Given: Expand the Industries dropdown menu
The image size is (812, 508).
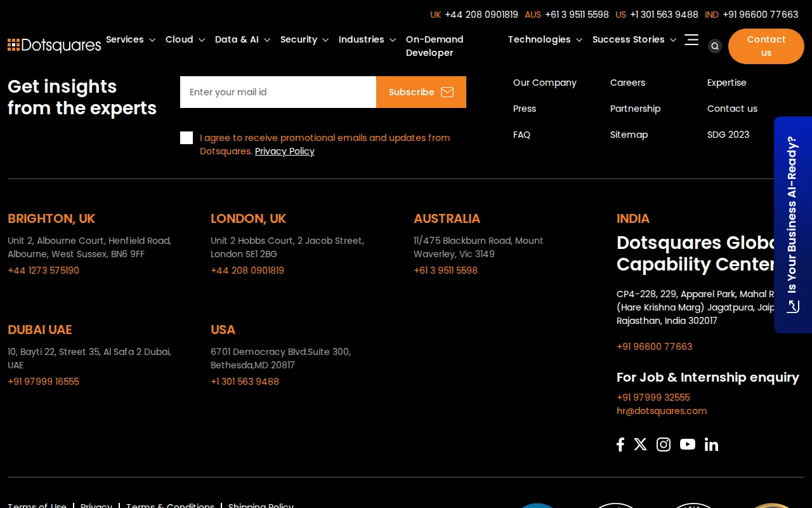Looking at the screenshot, I should pyautogui.click(x=367, y=39).
